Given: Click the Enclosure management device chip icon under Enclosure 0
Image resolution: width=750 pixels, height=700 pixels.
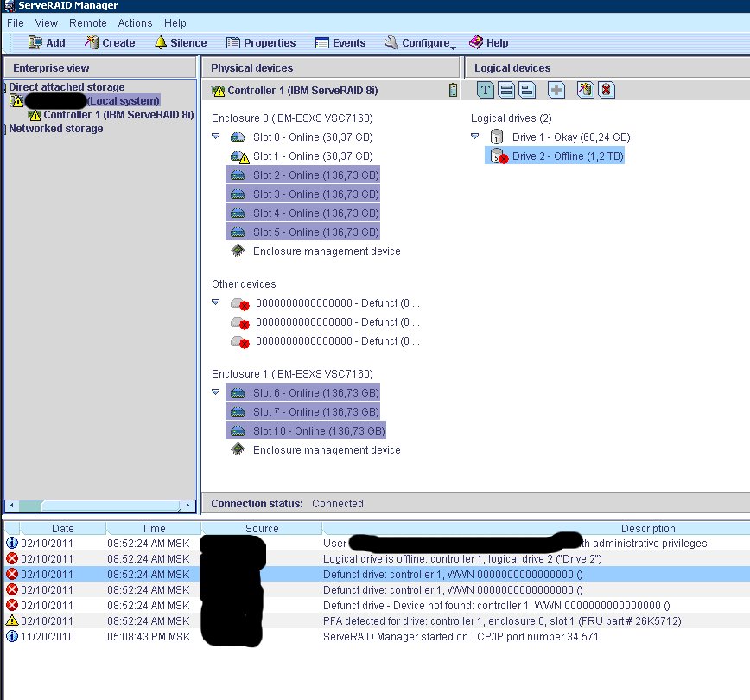Looking at the screenshot, I should coord(238,251).
